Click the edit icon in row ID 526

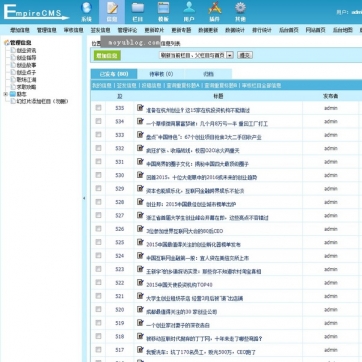click(140, 229)
